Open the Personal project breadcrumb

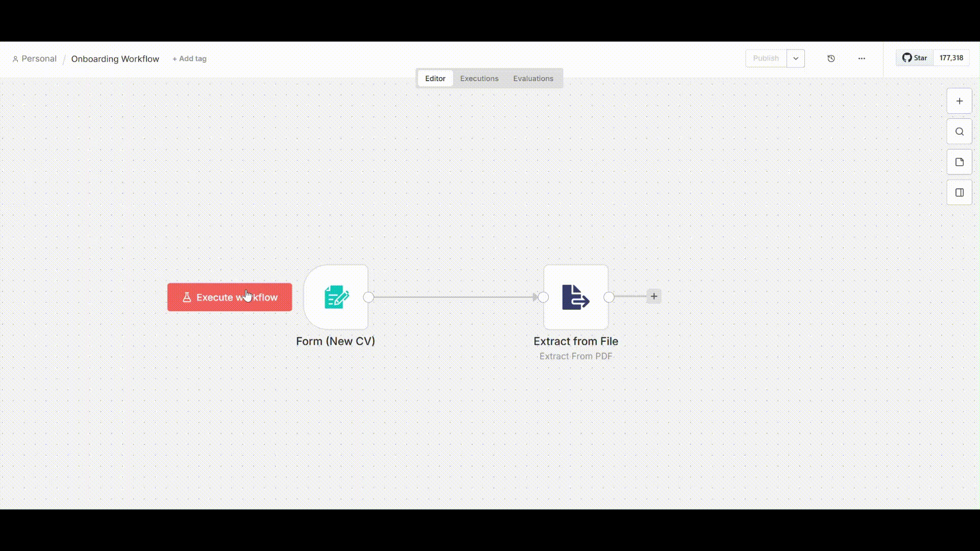[x=34, y=59]
